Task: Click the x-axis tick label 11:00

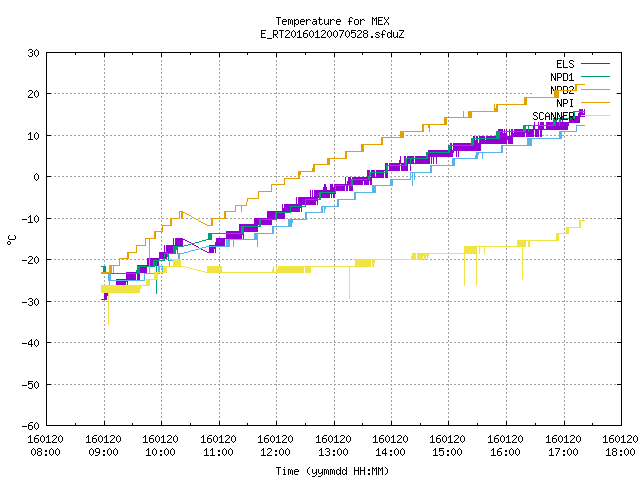Action: tap(219, 452)
